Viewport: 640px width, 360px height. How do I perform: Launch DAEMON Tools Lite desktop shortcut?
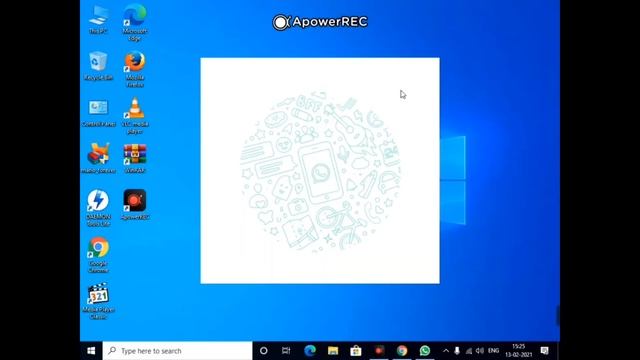click(x=98, y=208)
